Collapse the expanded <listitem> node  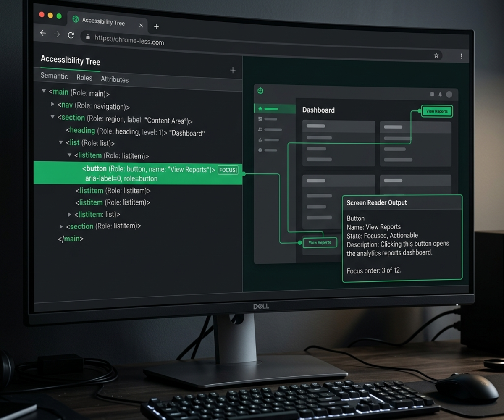tap(70, 155)
